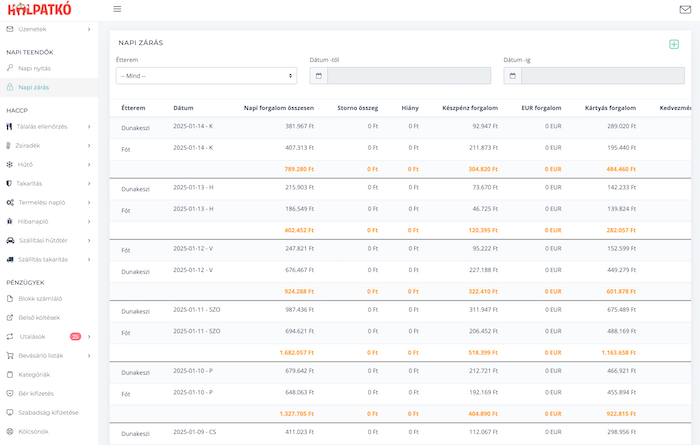This screenshot has width=700, height=445.
Task: Expand the Takarítás submenu chevron
Action: tap(89, 183)
